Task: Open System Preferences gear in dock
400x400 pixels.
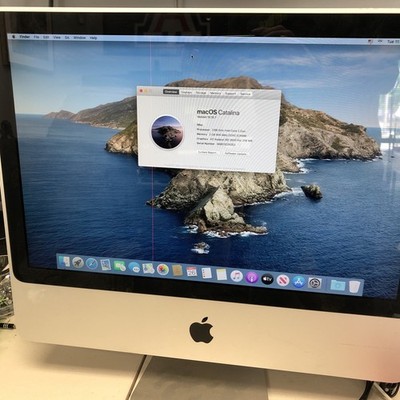Action: 315,283
